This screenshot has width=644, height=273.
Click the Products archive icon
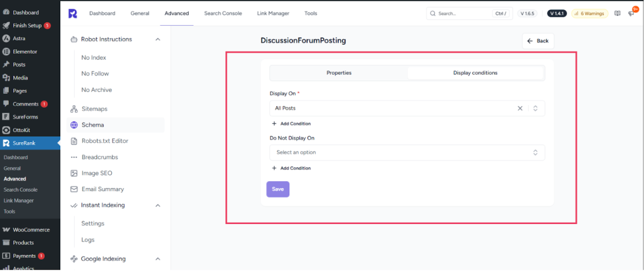coord(6,243)
